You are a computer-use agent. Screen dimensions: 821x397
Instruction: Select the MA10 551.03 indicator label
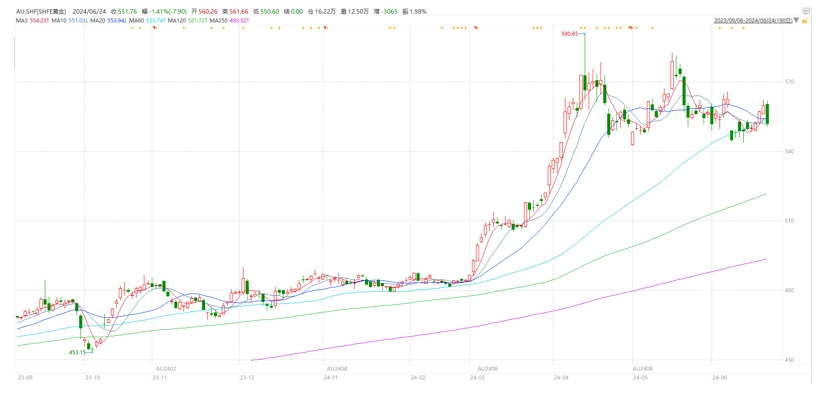69,19
